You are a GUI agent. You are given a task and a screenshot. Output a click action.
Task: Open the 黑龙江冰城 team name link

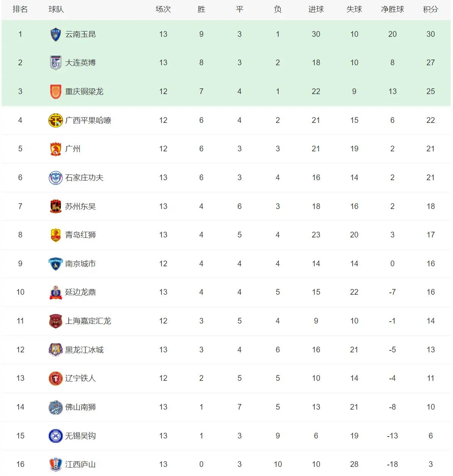84,350
